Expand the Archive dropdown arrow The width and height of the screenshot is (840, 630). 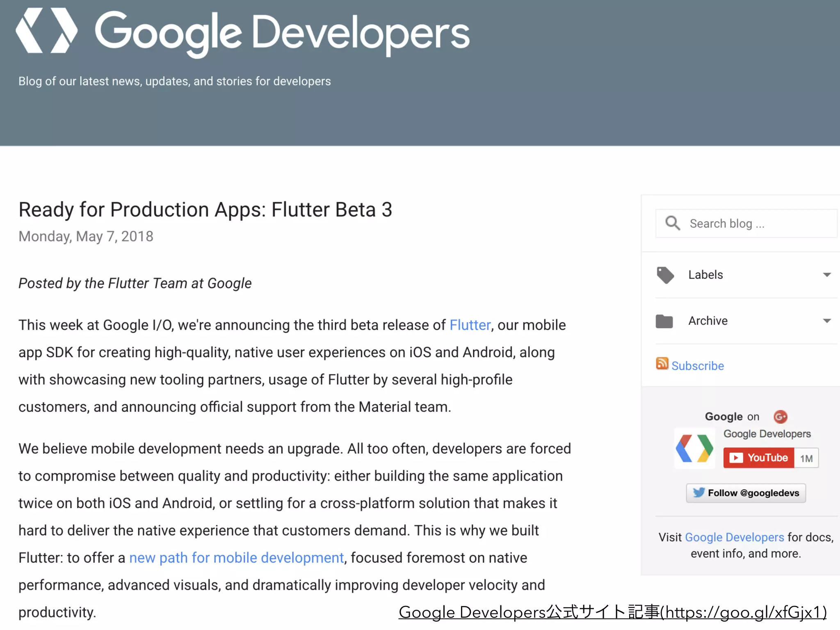(x=827, y=321)
